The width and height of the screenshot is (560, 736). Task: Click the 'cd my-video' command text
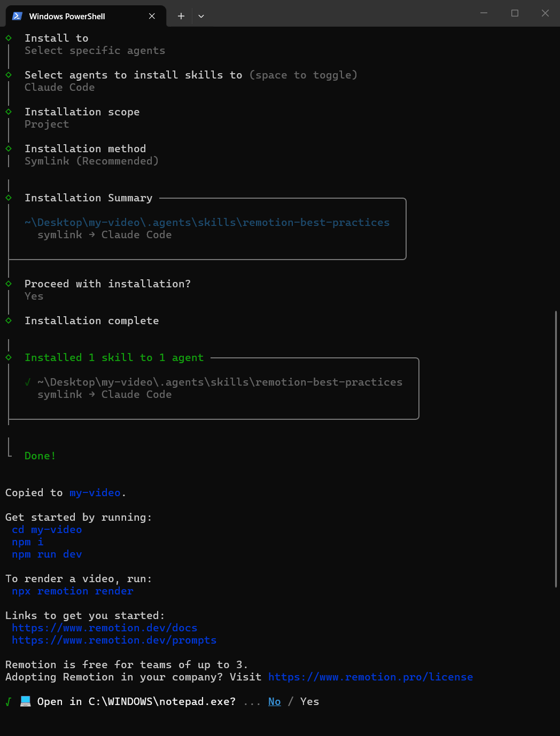point(47,529)
